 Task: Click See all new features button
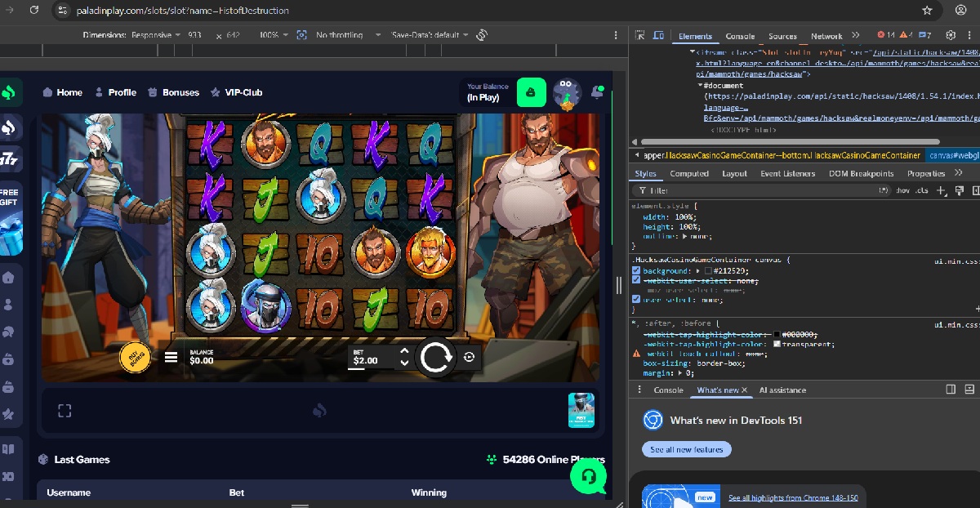[x=687, y=449]
